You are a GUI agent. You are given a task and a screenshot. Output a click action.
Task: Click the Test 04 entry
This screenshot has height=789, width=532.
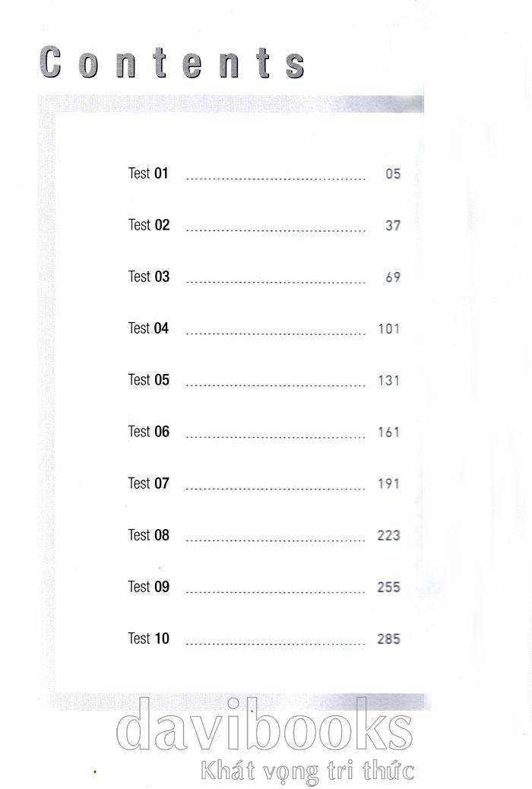tap(148, 328)
